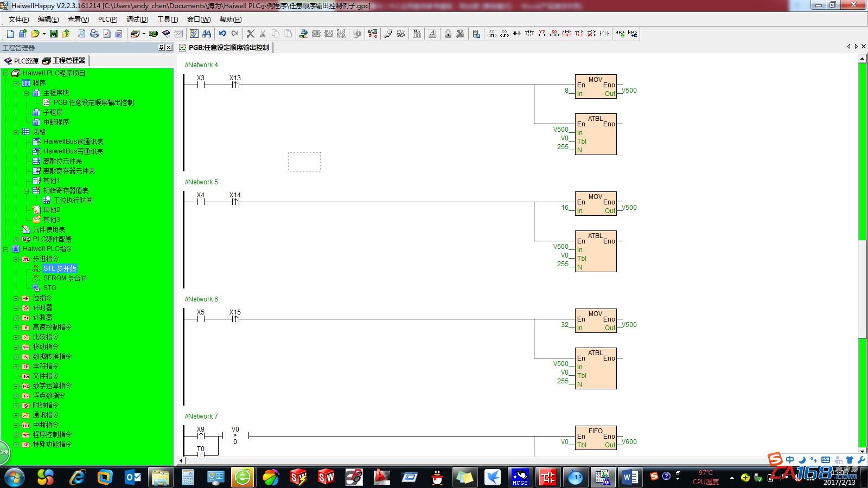Image resolution: width=868 pixels, height=488 pixels.
Task: Expand the 数学运算指令 tree node
Action: (16, 386)
